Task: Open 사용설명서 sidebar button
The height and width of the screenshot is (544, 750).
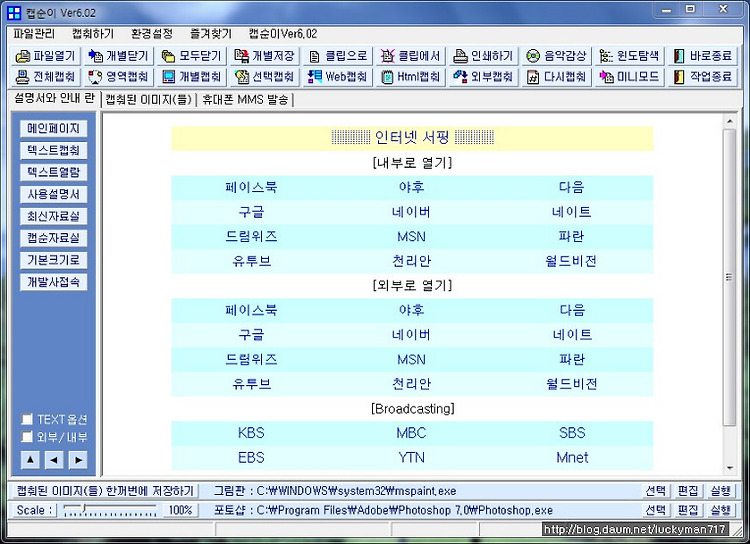Action: tap(54, 194)
